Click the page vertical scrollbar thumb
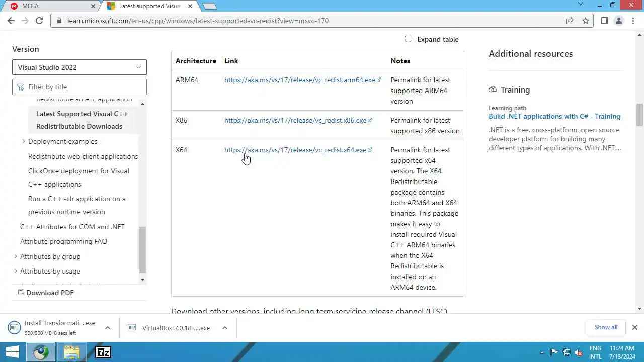 click(x=639, y=115)
